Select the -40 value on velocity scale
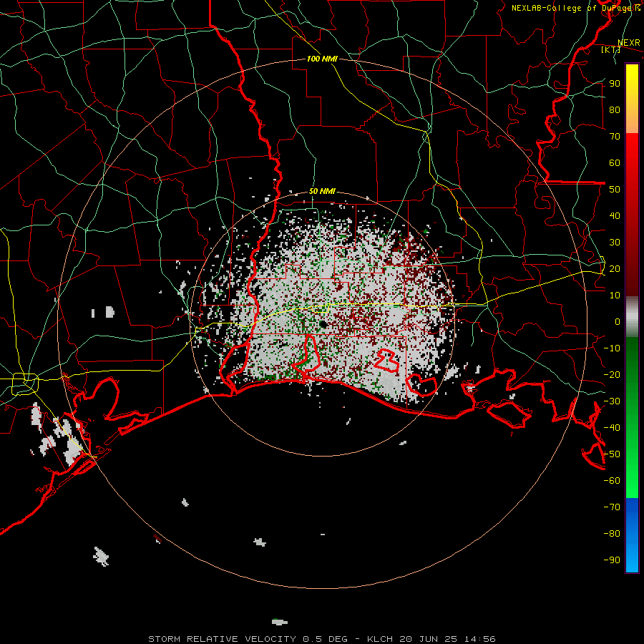 (x=612, y=428)
